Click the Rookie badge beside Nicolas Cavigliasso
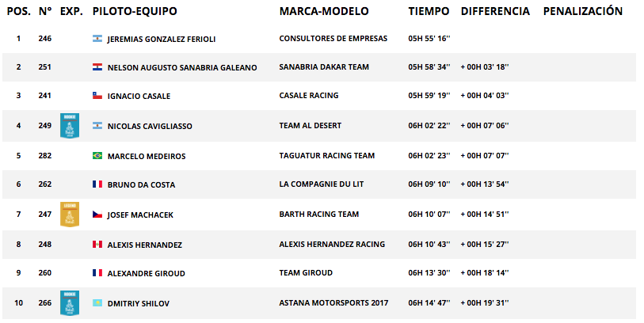The width and height of the screenshot is (644, 323). click(x=70, y=126)
